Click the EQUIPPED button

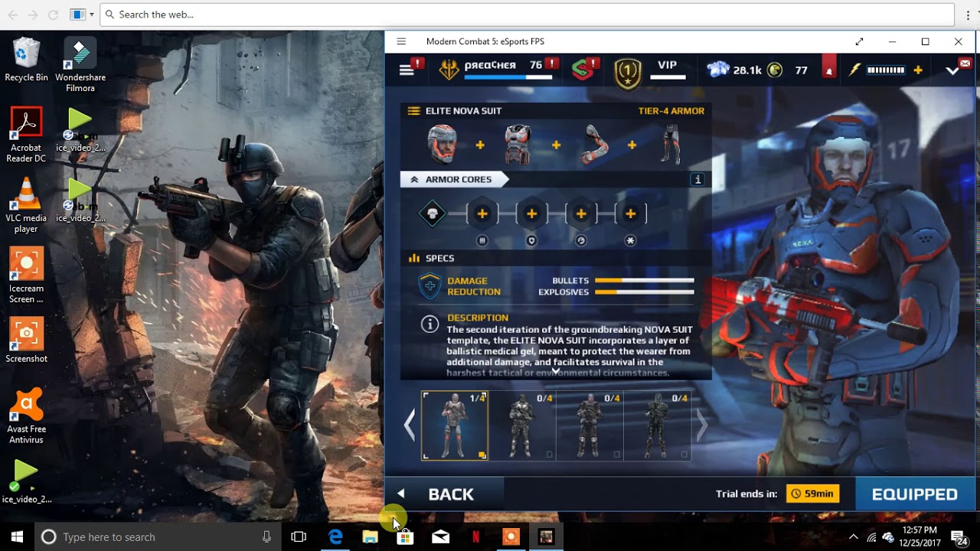914,494
